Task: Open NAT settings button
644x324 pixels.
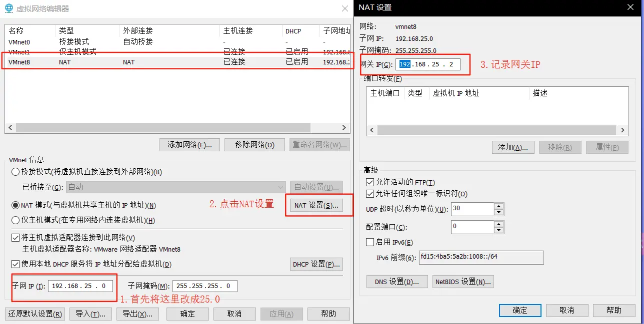Action: pyautogui.click(x=316, y=205)
